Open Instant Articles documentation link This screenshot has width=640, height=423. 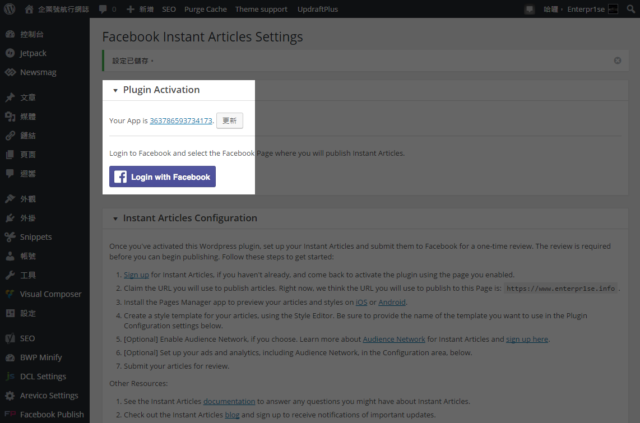point(229,401)
